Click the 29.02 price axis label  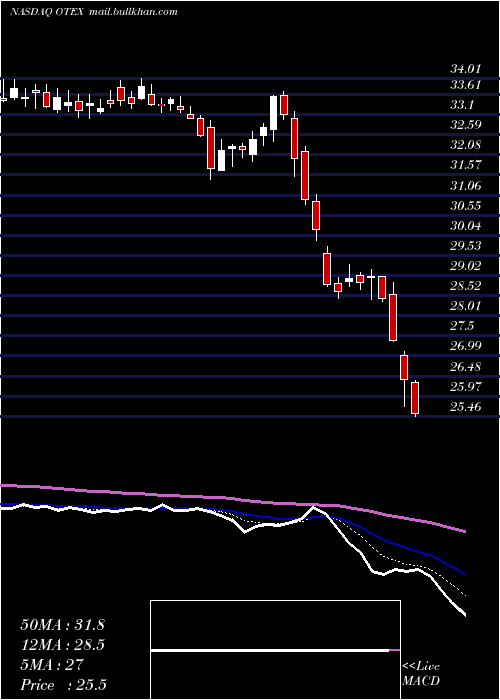pyautogui.click(x=465, y=266)
